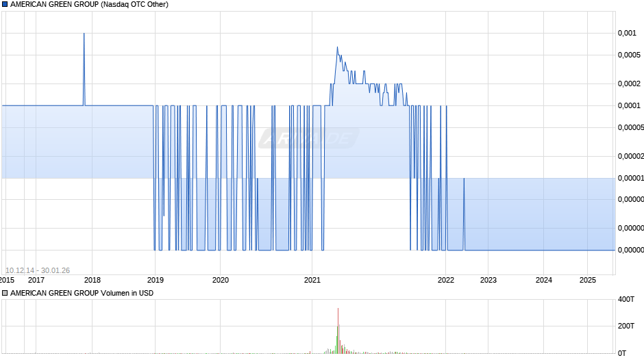Click the 2023 x-axis label

(x=488, y=280)
